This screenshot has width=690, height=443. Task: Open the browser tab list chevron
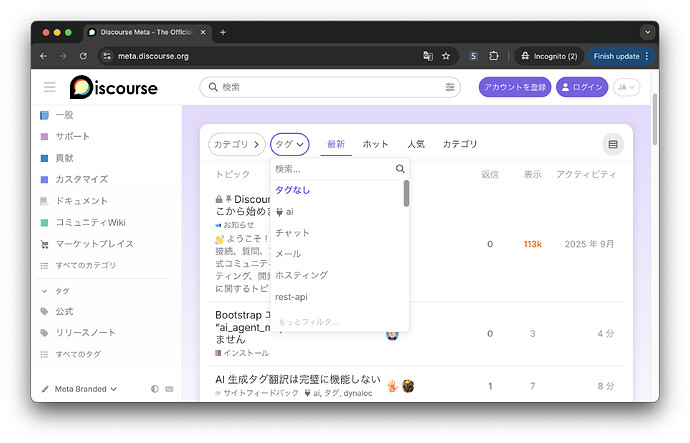[647, 32]
